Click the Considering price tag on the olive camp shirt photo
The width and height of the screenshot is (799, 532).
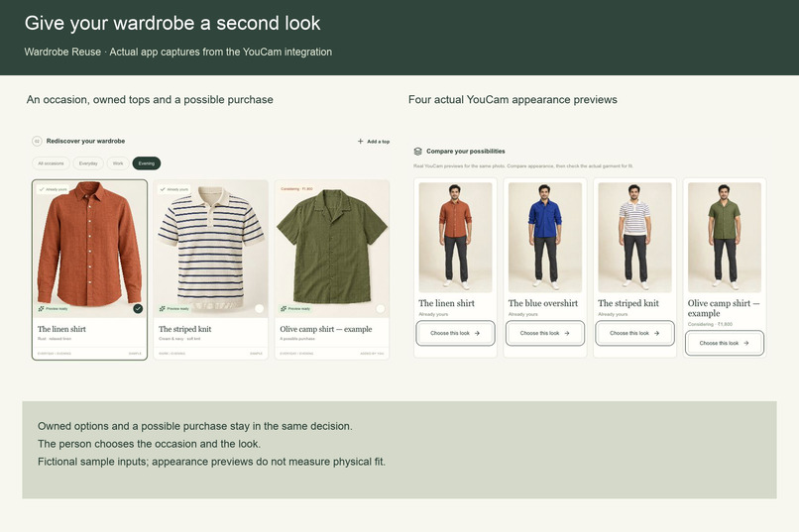coord(296,189)
